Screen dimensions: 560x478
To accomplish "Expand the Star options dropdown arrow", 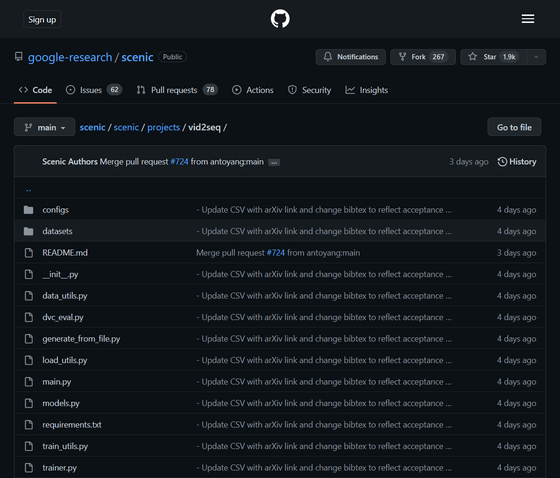I will [536, 57].
